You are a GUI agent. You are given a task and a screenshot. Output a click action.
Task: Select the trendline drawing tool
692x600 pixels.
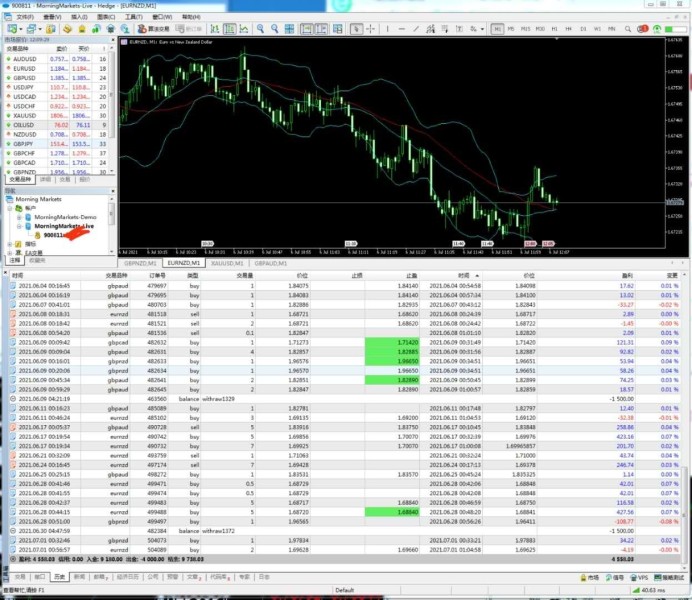[416, 29]
